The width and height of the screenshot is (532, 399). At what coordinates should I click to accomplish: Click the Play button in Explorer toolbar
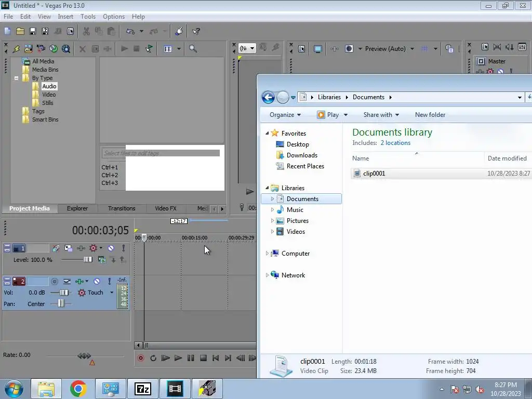tap(328, 115)
